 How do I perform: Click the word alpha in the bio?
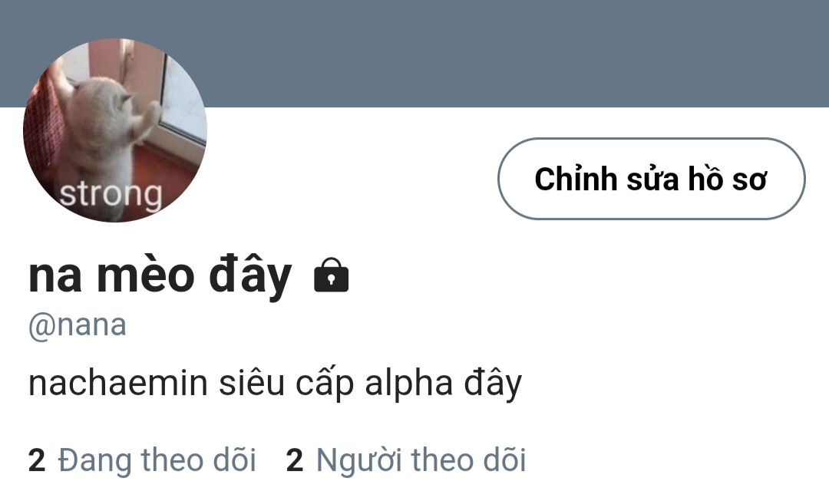point(408,384)
